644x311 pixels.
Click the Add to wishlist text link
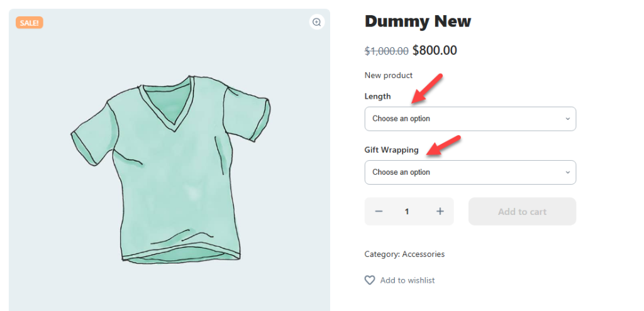tap(408, 280)
